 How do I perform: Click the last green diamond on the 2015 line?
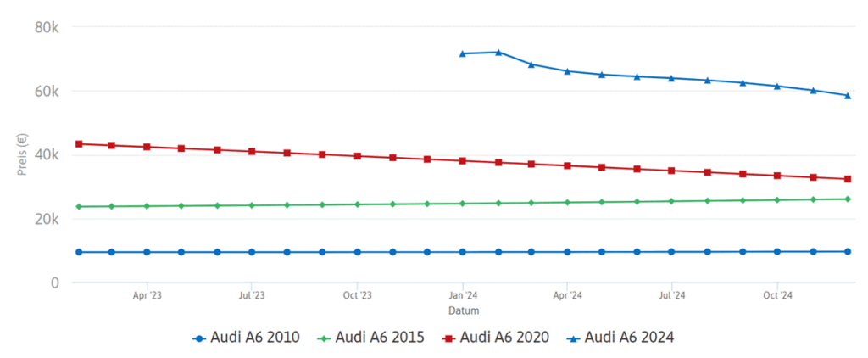(x=848, y=199)
